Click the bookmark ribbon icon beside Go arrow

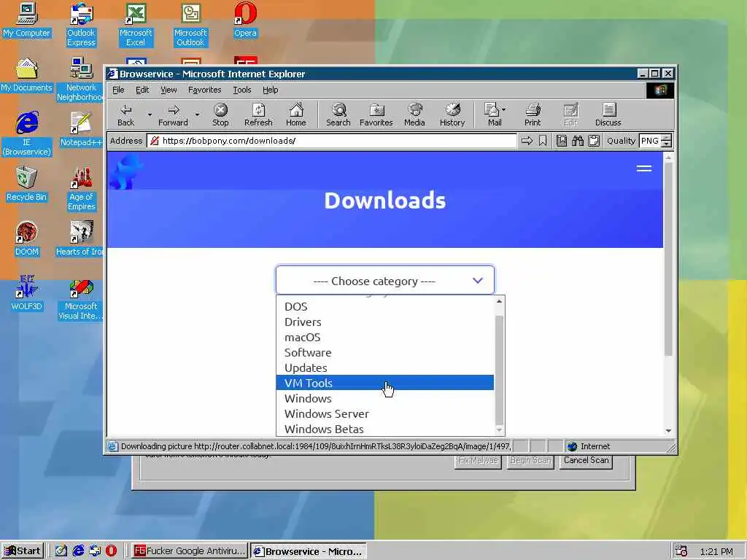543,141
